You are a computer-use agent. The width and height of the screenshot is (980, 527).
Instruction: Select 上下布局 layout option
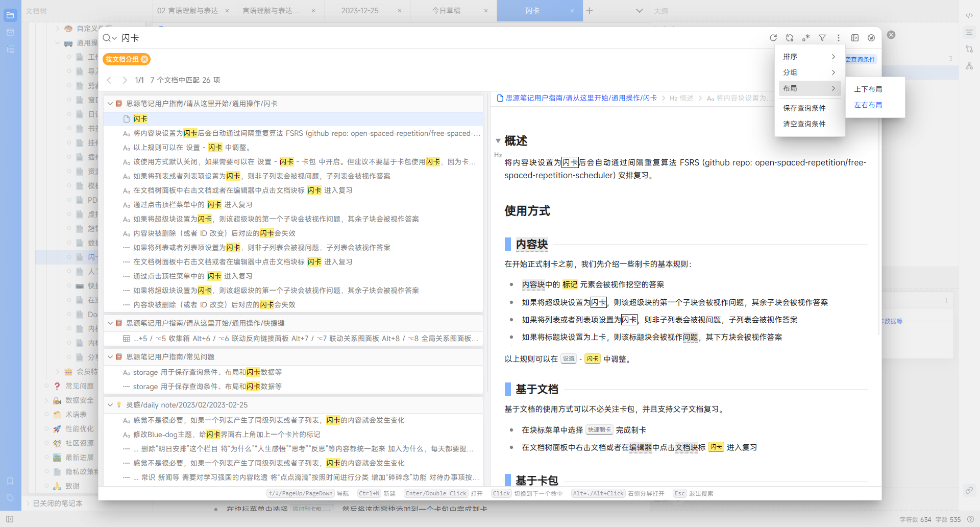tap(868, 89)
